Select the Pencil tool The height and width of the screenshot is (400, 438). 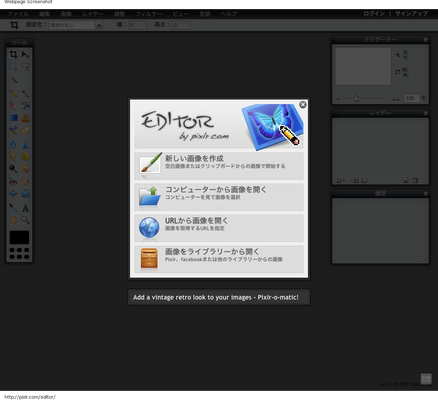pyautogui.click(x=13, y=94)
